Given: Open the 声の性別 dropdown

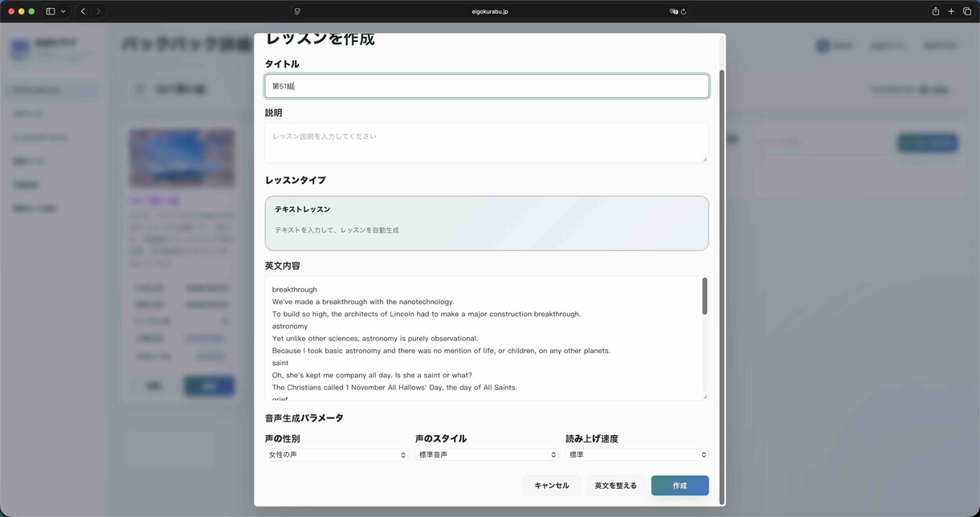Looking at the screenshot, I should [336, 454].
